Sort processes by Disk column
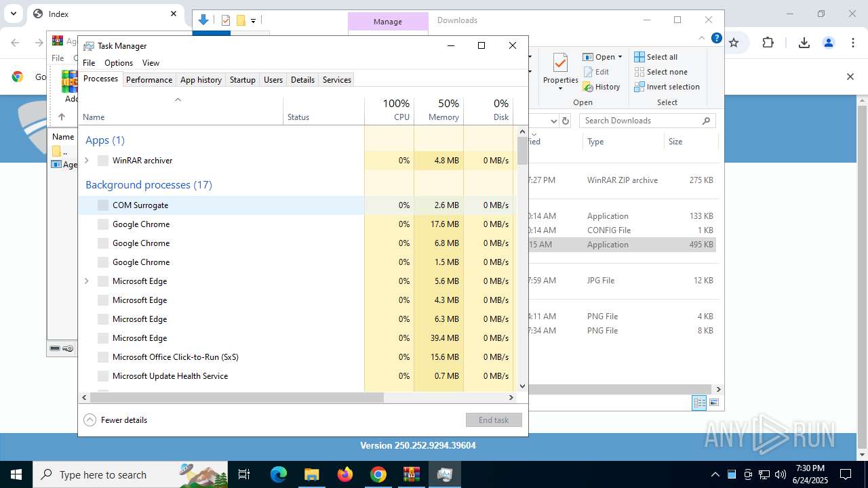868x488 pixels. pos(488,110)
